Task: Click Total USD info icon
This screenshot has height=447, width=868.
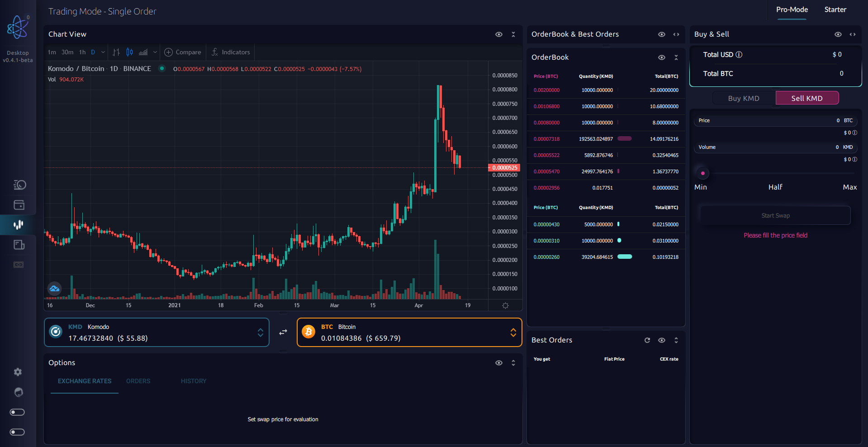Action: pyautogui.click(x=739, y=55)
